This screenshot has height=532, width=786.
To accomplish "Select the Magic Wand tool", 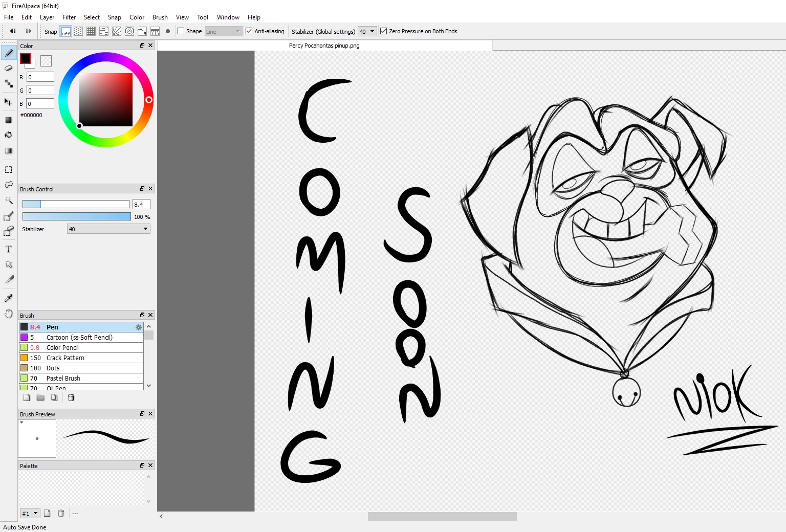I will coord(9,201).
